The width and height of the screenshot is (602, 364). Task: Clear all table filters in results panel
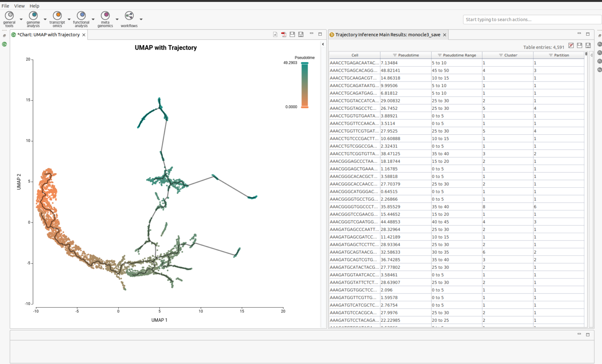click(571, 45)
